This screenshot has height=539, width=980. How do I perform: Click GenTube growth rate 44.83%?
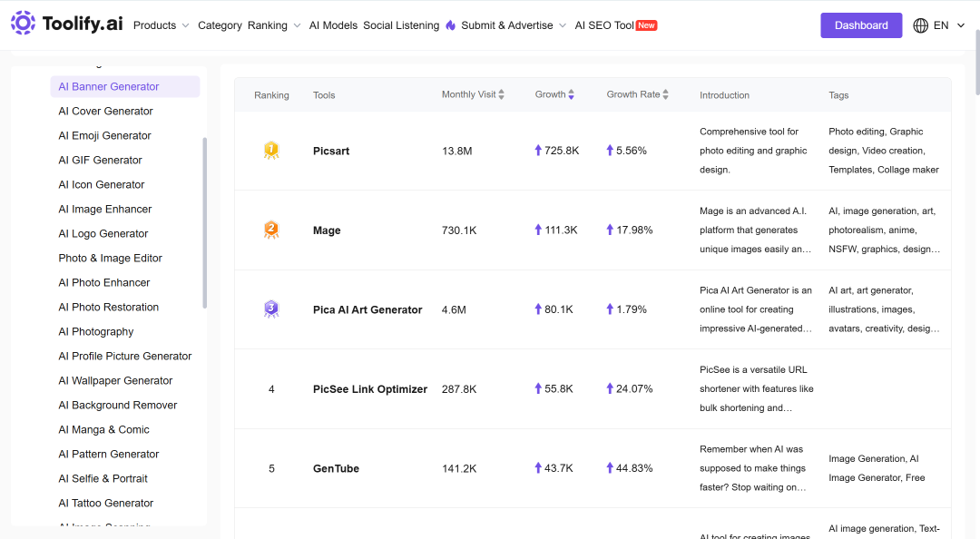coord(634,467)
